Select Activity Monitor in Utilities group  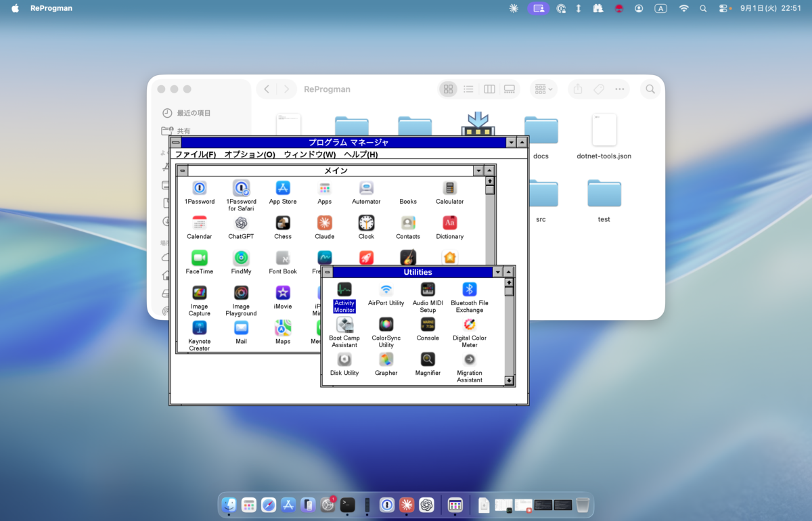[344, 290]
